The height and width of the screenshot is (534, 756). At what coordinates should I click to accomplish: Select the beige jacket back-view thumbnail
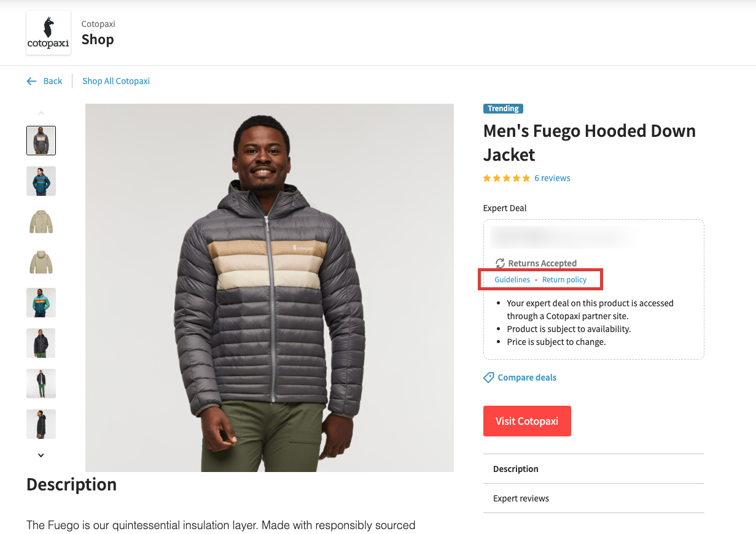[41, 262]
